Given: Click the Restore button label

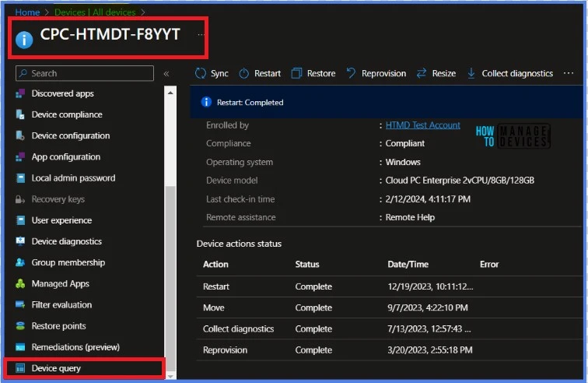Looking at the screenshot, I should coord(321,73).
